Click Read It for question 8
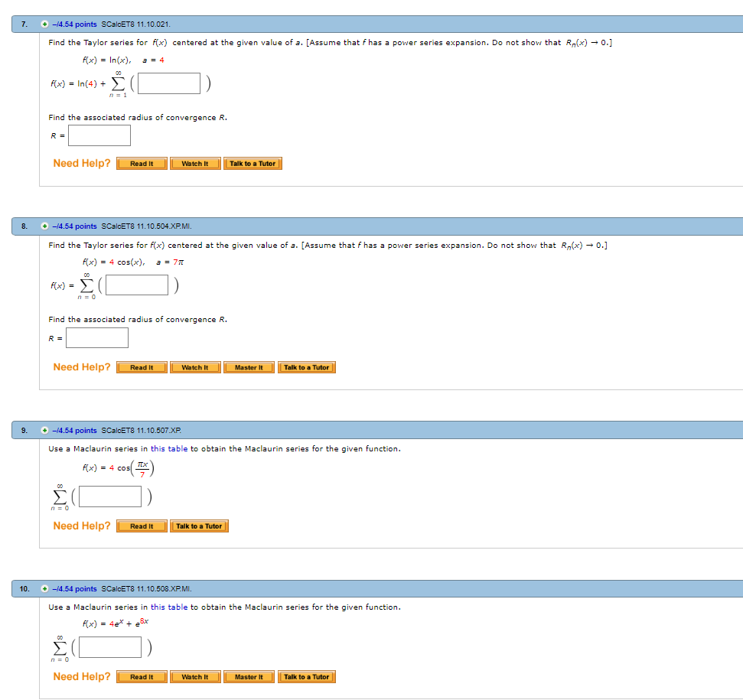Image resolution: width=743 pixels, height=700 pixels. click(141, 367)
